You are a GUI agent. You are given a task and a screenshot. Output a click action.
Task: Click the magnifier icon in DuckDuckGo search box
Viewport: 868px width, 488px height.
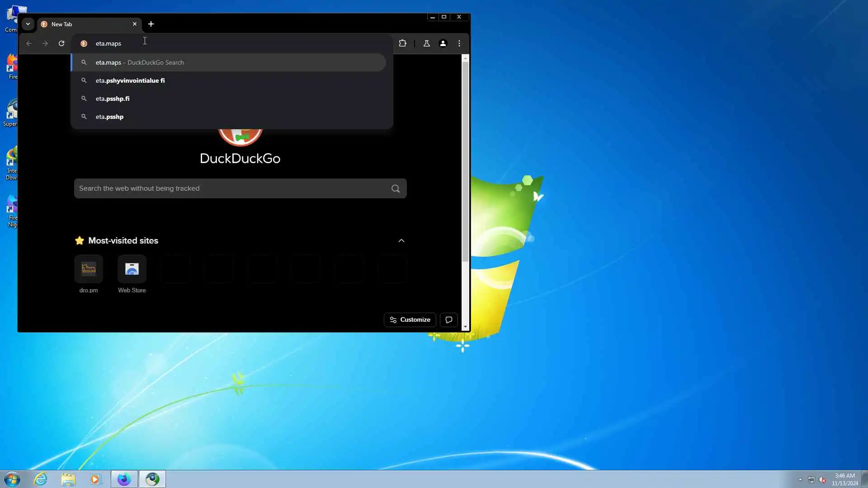pos(396,189)
